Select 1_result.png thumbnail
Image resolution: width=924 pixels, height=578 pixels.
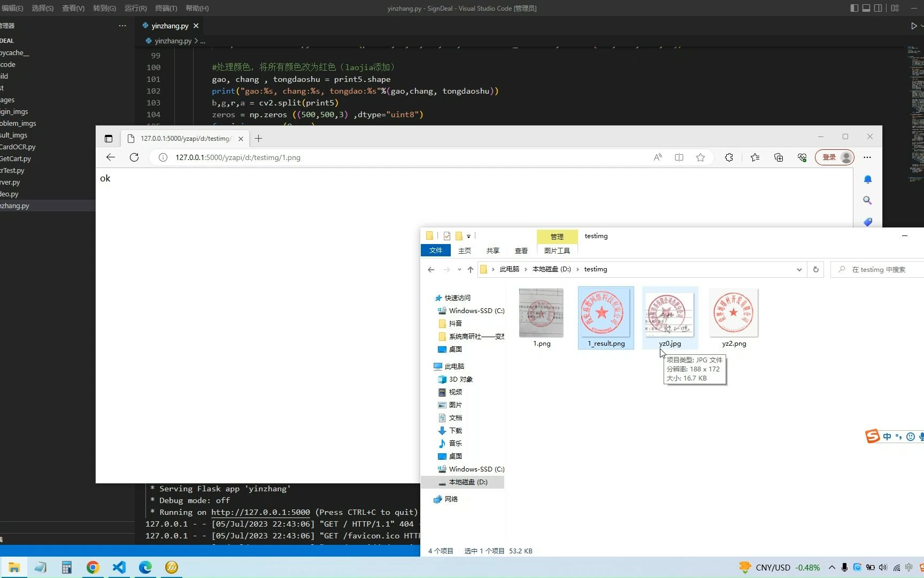(606, 318)
